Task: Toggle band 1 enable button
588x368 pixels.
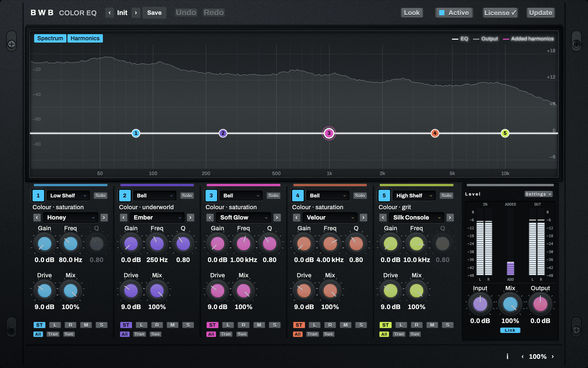Action: point(38,196)
